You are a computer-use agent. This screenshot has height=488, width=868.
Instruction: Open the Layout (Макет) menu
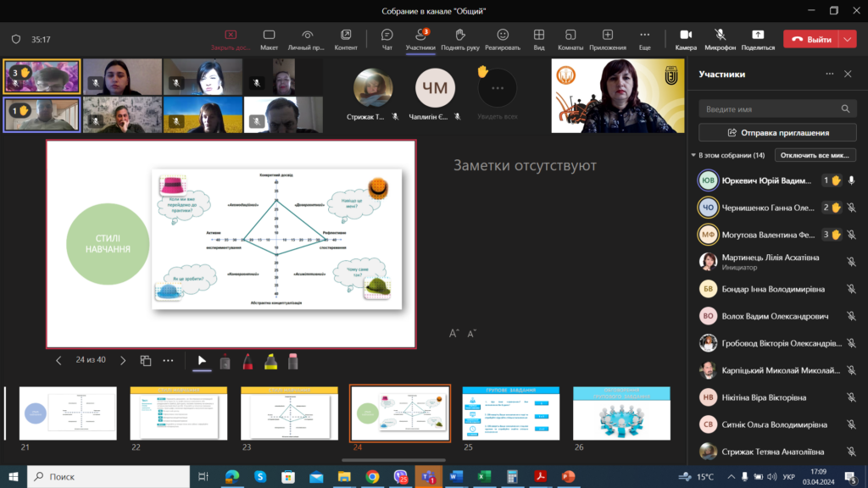[x=269, y=39]
